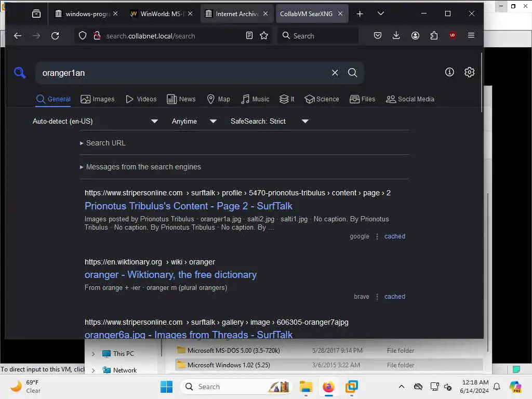Click the Firefox toolbar Search box
Screen dimensions: 532x399
click(x=318, y=36)
